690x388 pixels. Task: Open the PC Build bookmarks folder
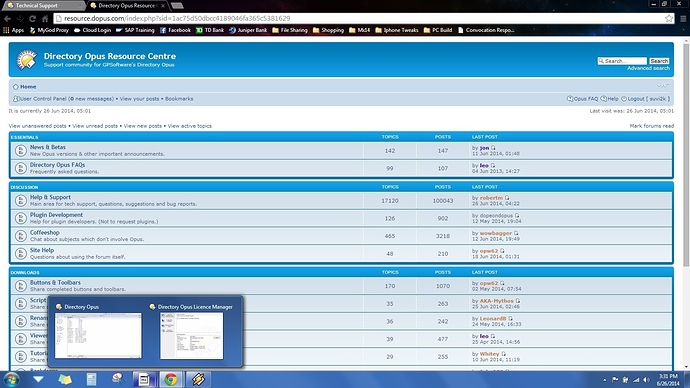[438, 30]
